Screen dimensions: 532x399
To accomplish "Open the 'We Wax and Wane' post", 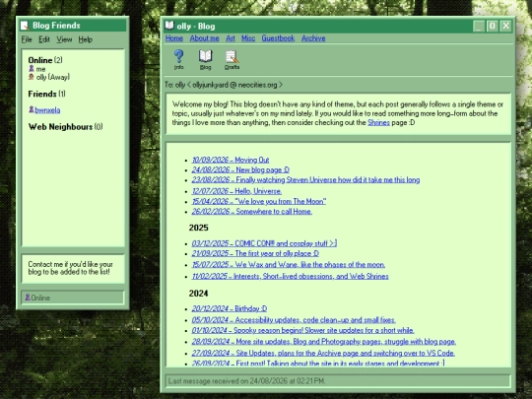I will pos(289,264).
